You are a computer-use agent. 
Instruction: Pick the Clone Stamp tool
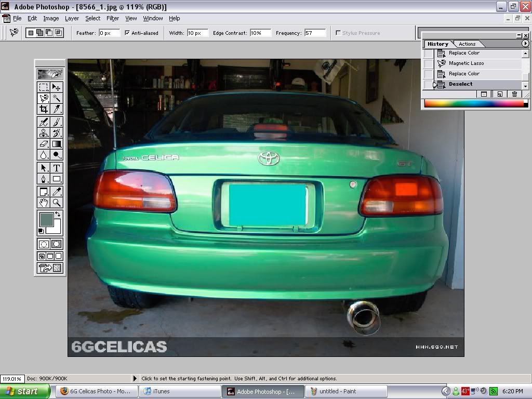click(x=44, y=133)
